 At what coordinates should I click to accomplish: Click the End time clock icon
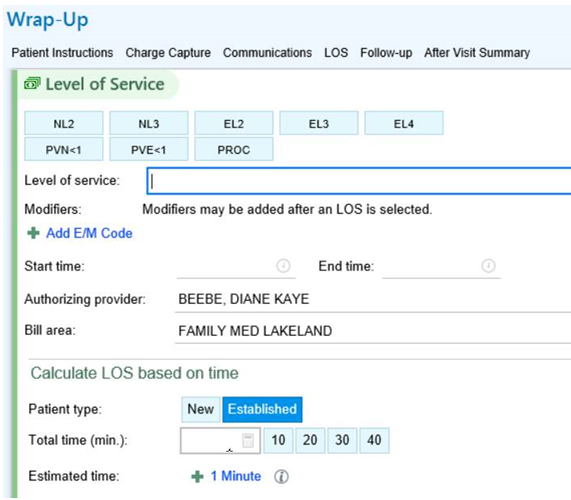pyautogui.click(x=488, y=265)
